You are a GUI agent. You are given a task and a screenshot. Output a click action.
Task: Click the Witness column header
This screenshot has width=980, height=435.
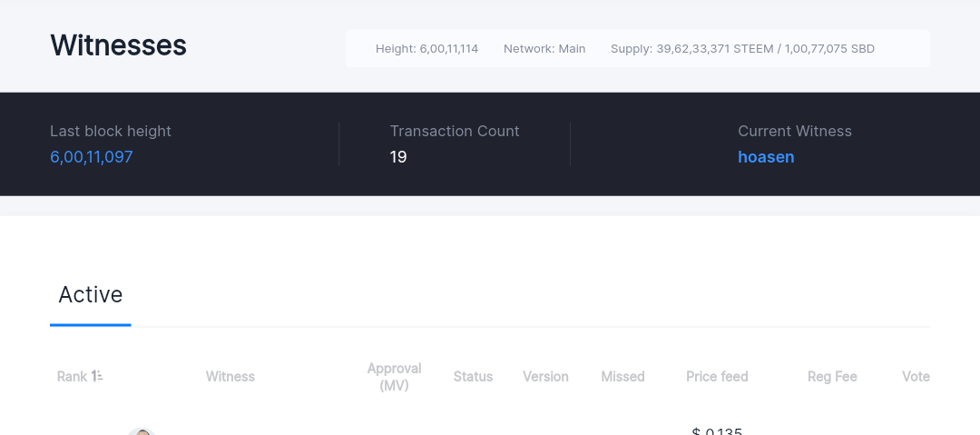(x=230, y=377)
